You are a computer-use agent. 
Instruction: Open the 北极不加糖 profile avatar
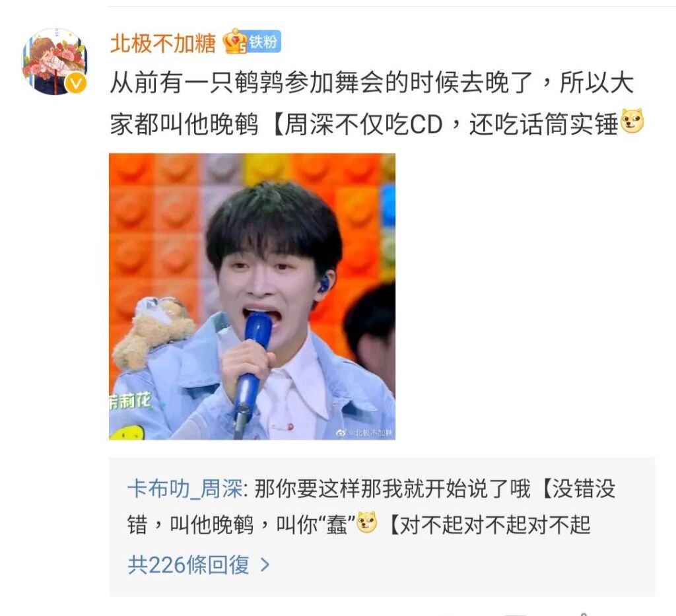tap(54, 61)
